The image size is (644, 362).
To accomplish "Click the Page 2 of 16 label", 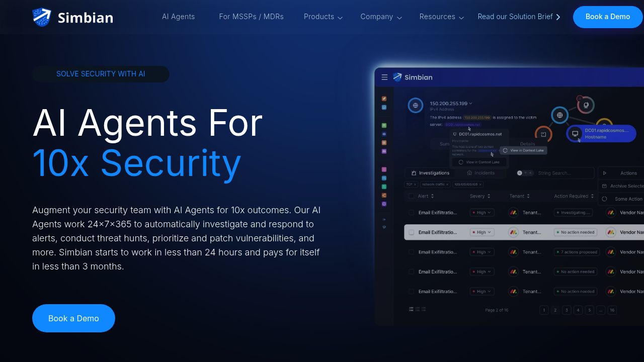I will 497,310.
